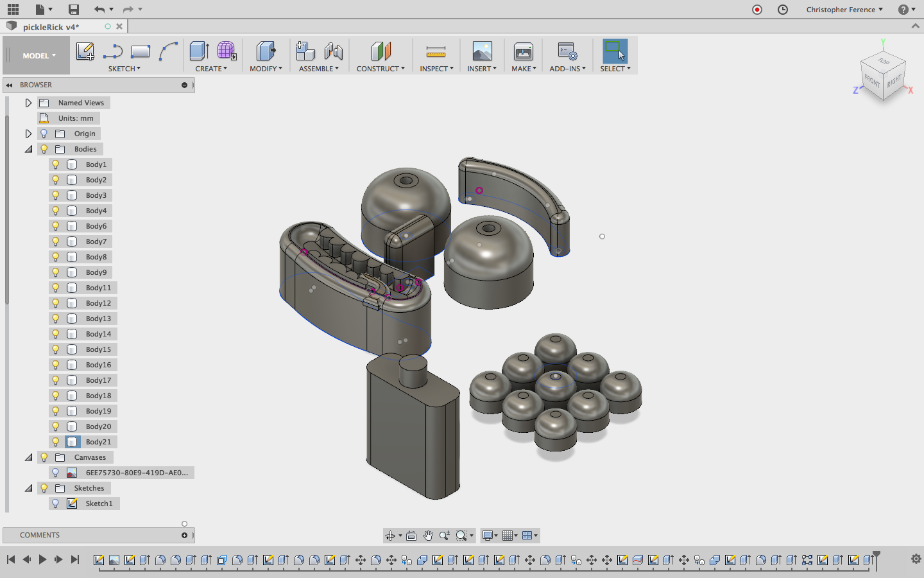Image resolution: width=924 pixels, height=578 pixels.
Task: Open the MODEL workspace dropdown
Action: pyautogui.click(x=38, y=56)
